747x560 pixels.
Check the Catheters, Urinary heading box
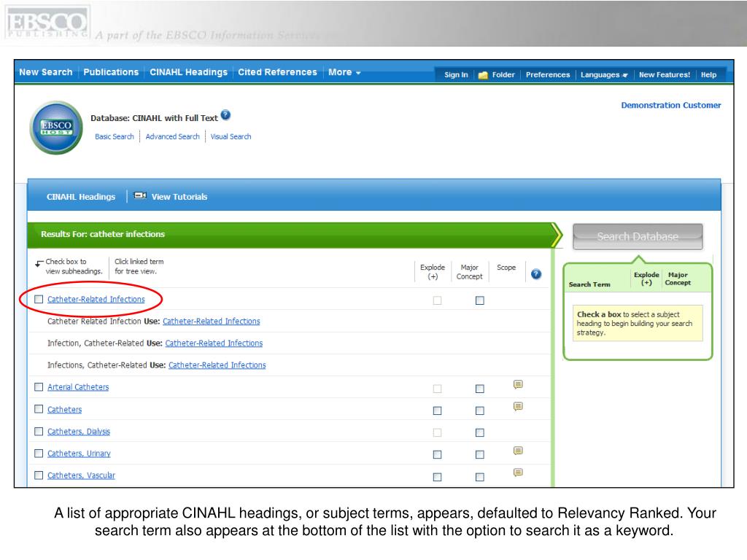tap(39, 454)
